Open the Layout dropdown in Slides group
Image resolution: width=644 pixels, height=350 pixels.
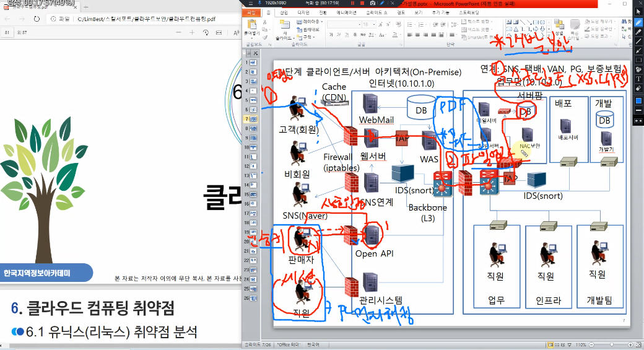[310, 22]
